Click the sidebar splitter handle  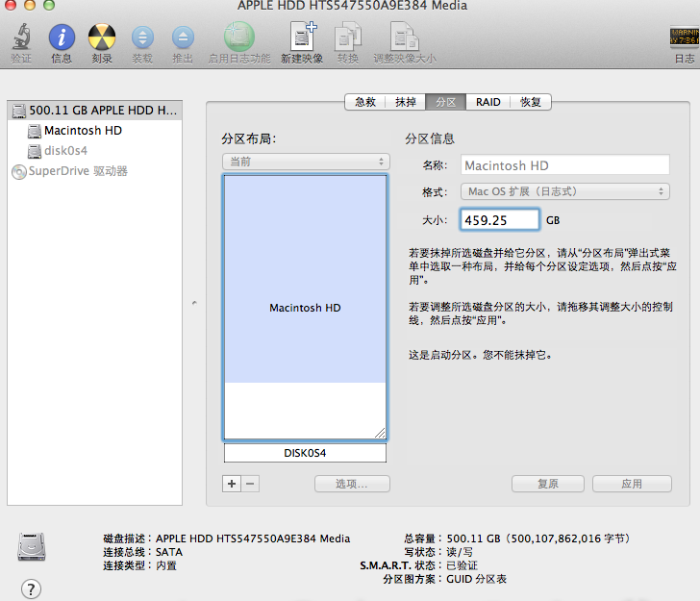click(x=194, y=303)
